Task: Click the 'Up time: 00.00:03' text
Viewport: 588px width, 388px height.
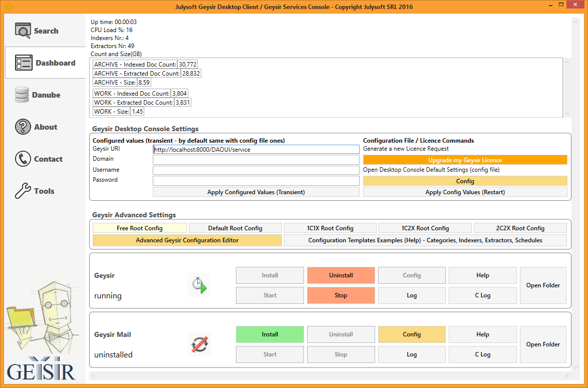Action: (x=114, y=22)
